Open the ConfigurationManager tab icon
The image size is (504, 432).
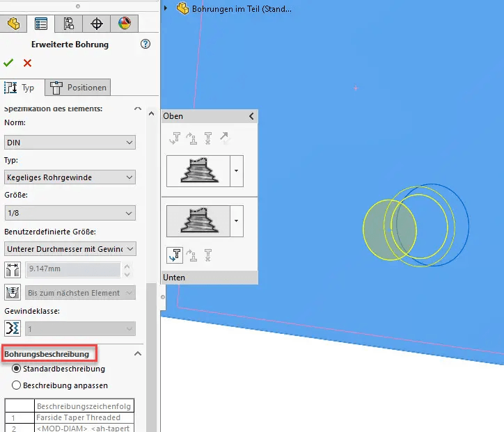pyautogui.click(x=69, y=23)
